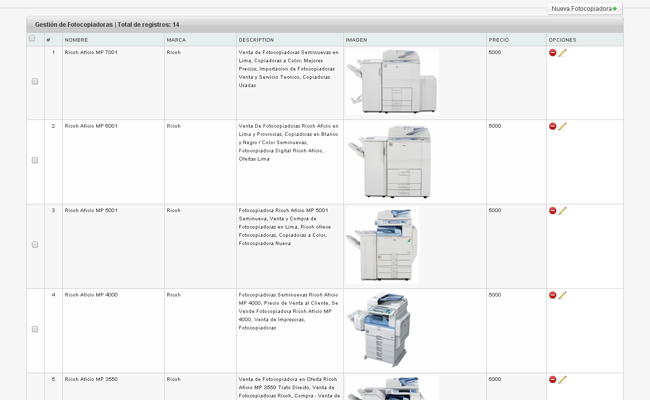Delete the Ricoh Aficio MP 4000 record
This screenshot has width=650, height=400.
pyautogui.click(x=553, y=295)
